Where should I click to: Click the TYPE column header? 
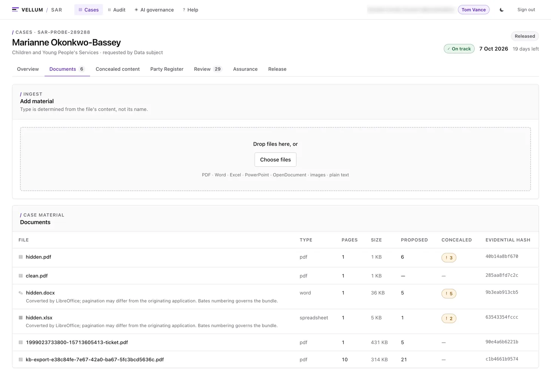pos(306,240)
